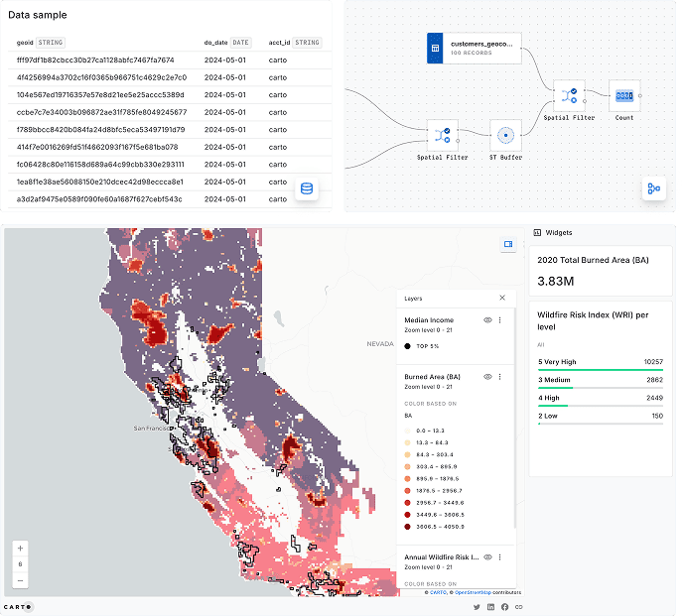The width and height of the screenshot is (684, 616).
Task: Click the 3606.5 - 4050.9 legend color swatch
Action: pos(407,527)
